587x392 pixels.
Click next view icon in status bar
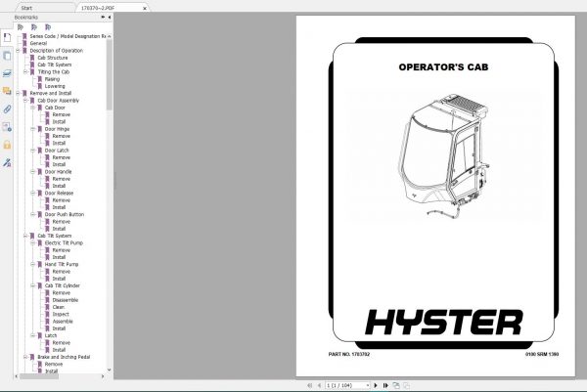point(407,385)
